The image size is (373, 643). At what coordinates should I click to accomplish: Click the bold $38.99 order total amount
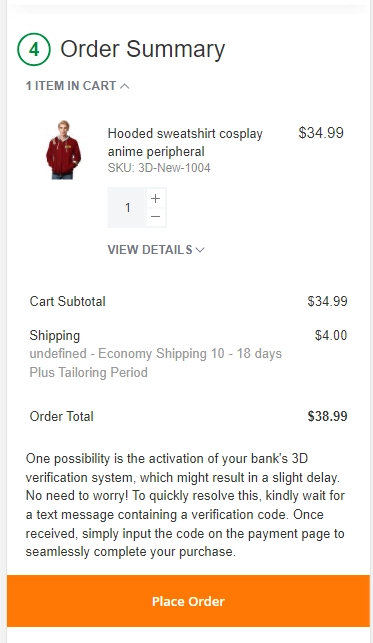328,416
